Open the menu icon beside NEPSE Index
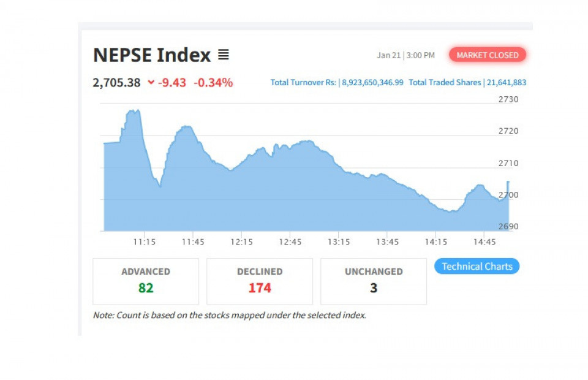 pos(224,55)
